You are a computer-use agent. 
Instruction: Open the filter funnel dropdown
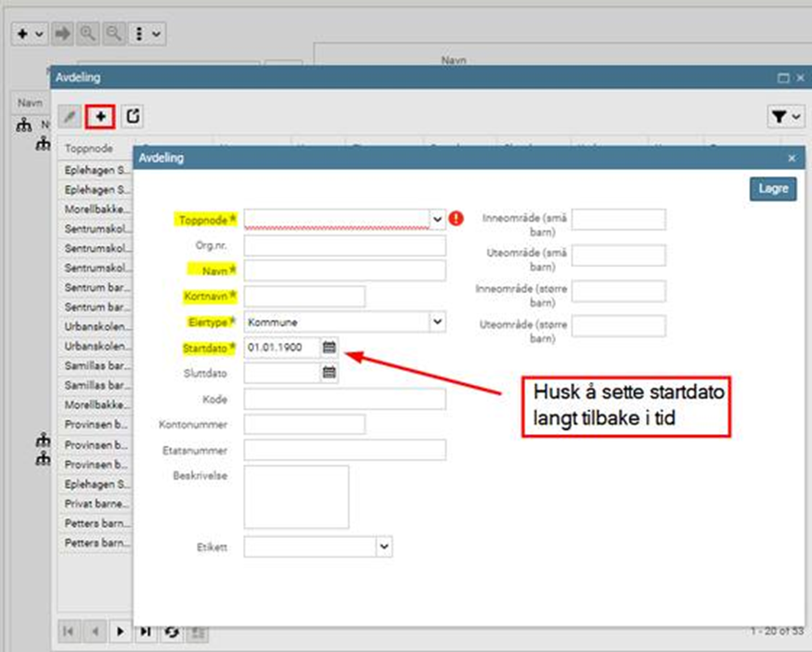pyautogui.click(x=784, y=116)
